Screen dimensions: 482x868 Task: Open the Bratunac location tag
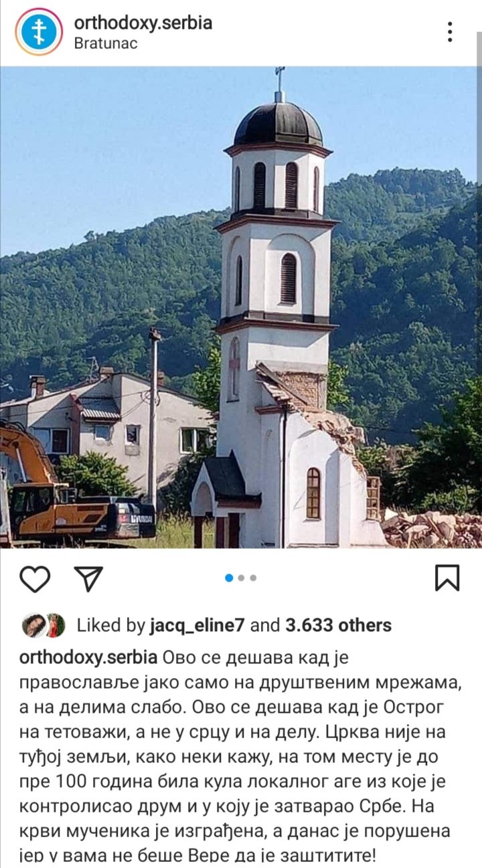coord(106,44)
